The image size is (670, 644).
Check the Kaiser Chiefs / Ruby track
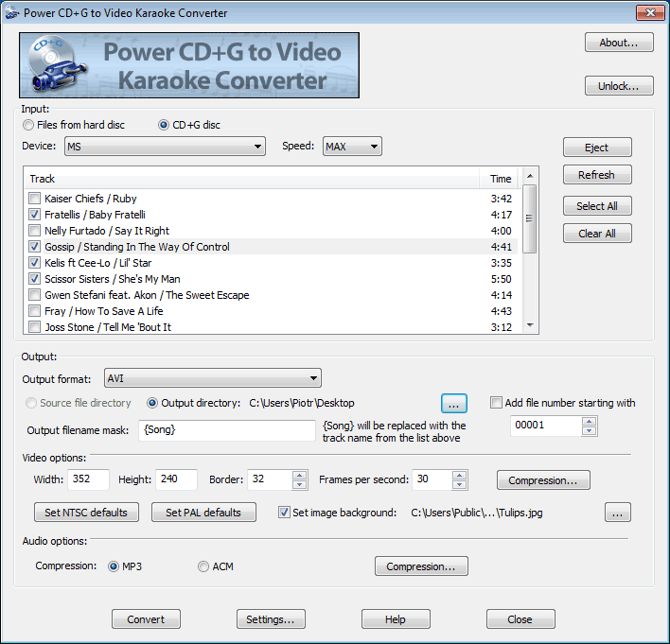(34, 199)
